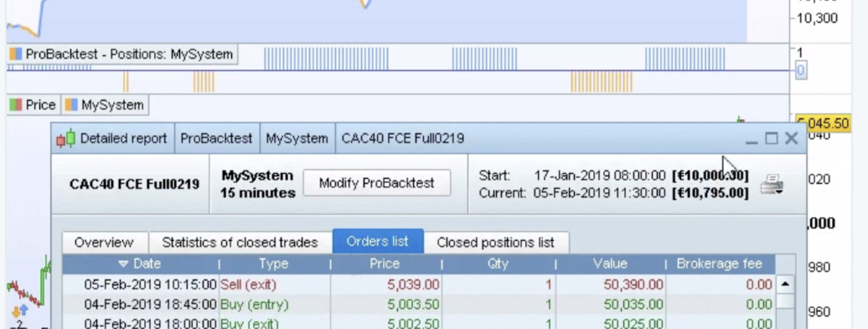This screenshot has width=868, height=329.
Task: Sort by the Brokerage fee column header
Action: click(719, 264)
